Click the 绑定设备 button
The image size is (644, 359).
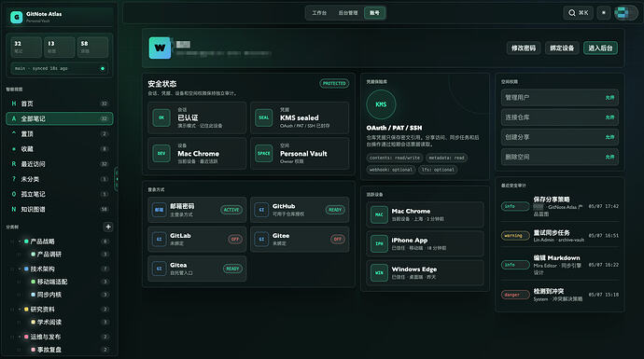(562, 48)
